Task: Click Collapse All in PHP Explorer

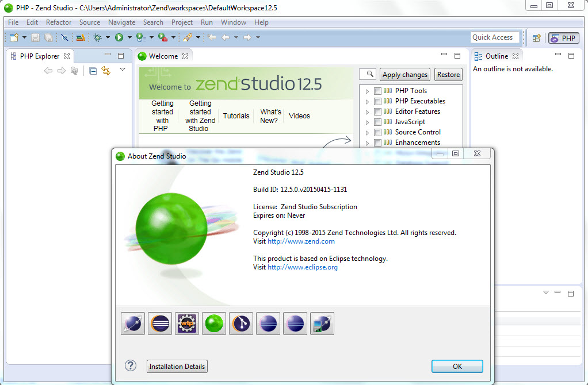Action: (x=93, y=71)
